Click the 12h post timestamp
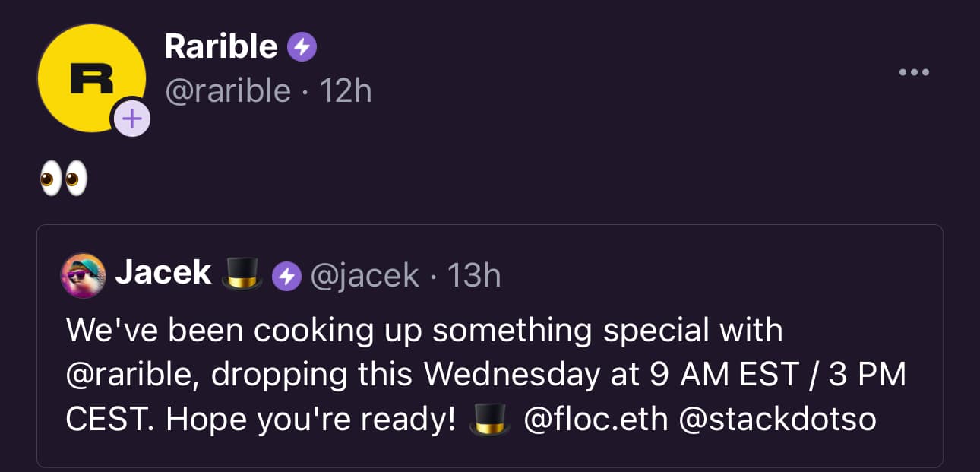This screenshot has width=980, height=472. (x=346, y=91)
